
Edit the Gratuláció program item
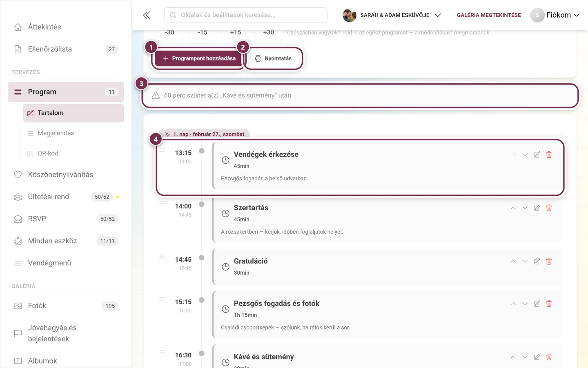coord(537,261)
